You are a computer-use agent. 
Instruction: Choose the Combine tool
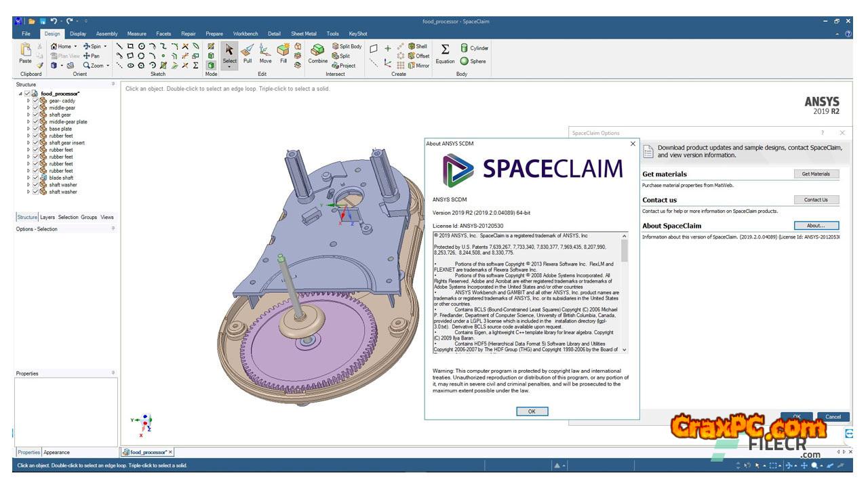317,53
